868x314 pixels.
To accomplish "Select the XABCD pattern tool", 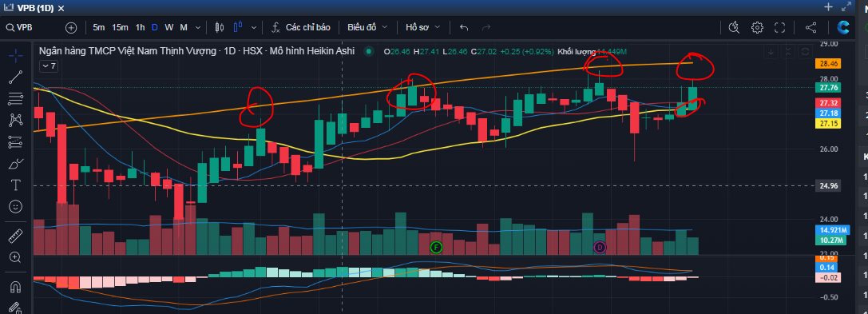I will coord(15,120).
